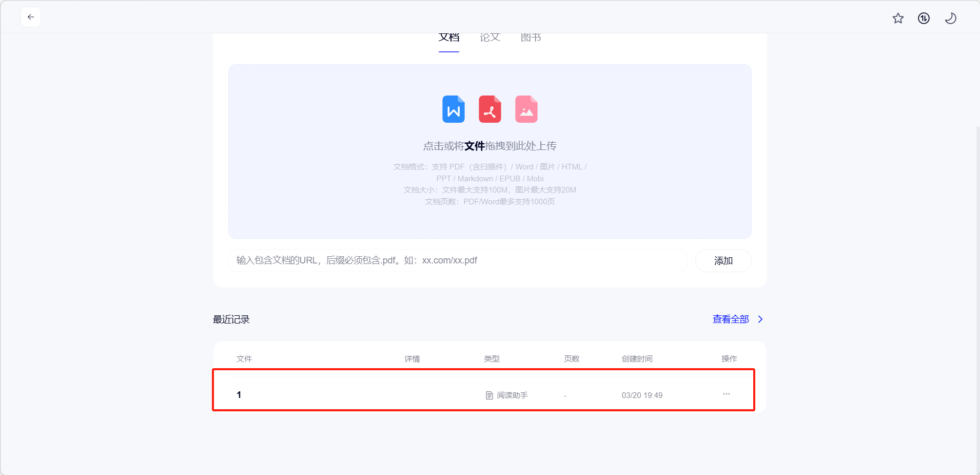Click the star favorite icon

coord(898,18)
